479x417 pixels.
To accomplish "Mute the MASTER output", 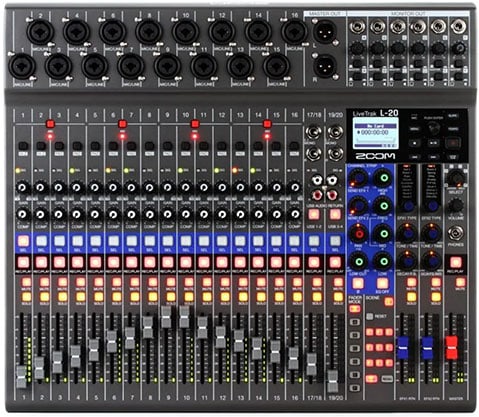I will click(460, 282).
